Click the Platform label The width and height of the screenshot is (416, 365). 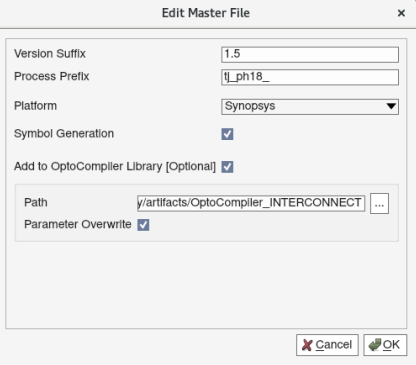pyautogui.click(x=35, y=106)
